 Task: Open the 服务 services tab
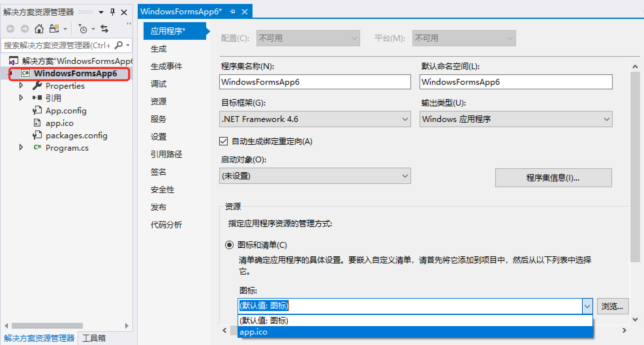(x=159, y=119)
